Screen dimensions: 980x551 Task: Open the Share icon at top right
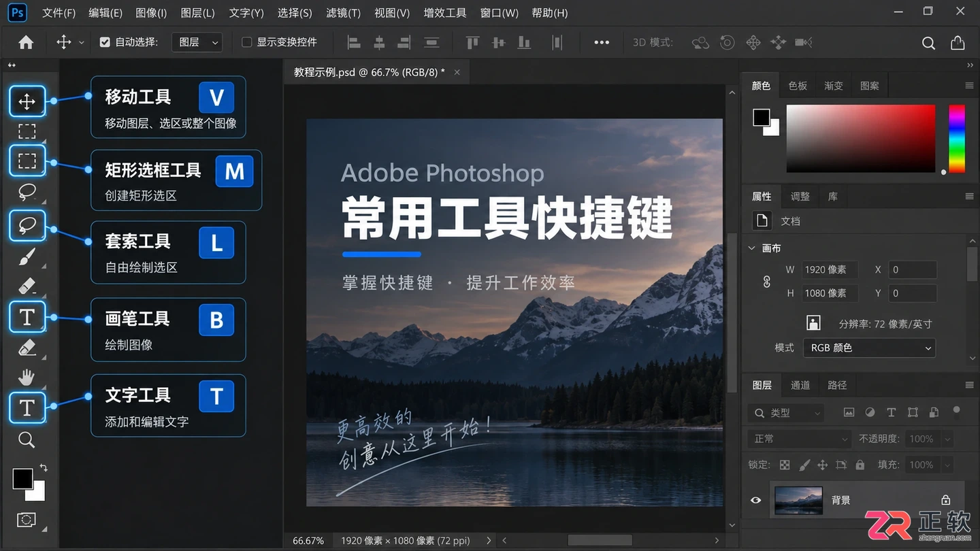click(x=958, y=42)
